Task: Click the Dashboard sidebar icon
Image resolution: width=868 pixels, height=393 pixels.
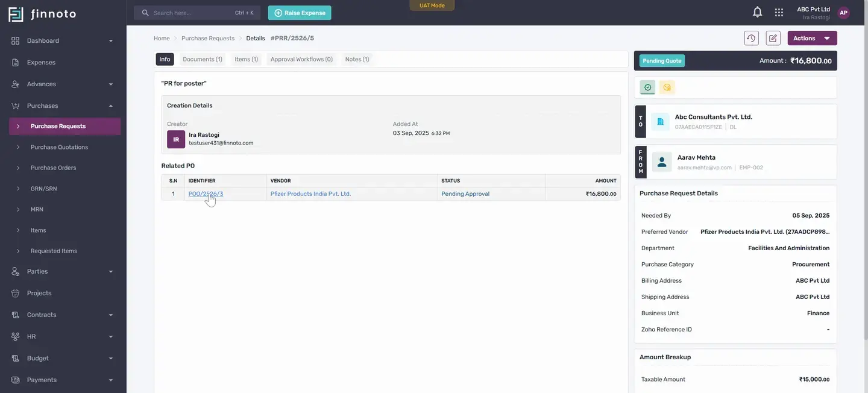Action: click(16, 40)
